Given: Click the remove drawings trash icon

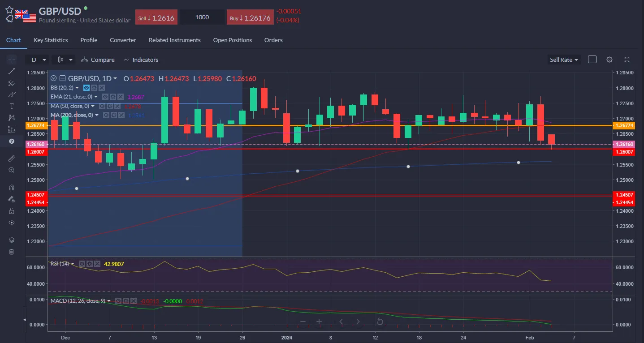Looking at the screenshot, I should click(x=12, y=252).
